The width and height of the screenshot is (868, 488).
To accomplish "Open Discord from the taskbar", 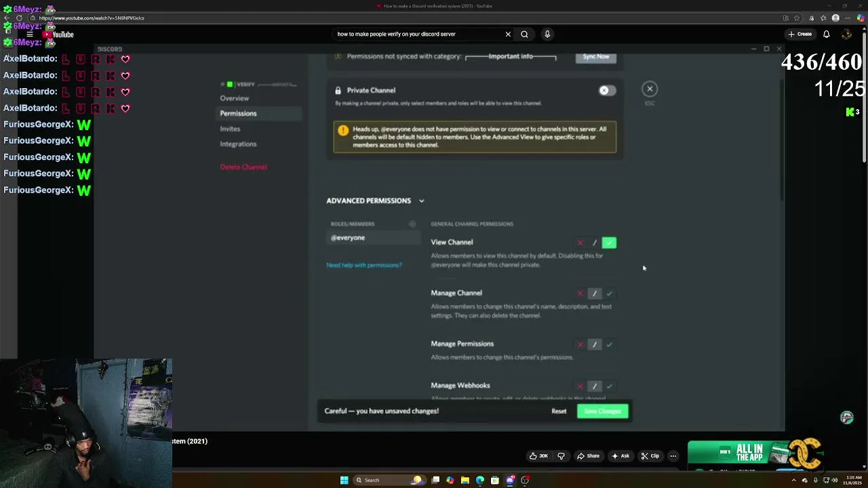I will (x=510, y=480).
